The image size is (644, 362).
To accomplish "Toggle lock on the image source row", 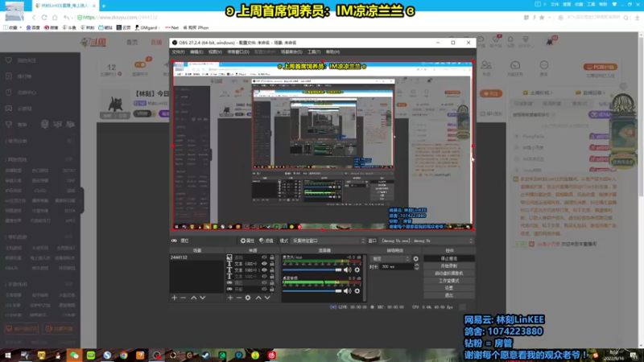I will tap(271, 257).
